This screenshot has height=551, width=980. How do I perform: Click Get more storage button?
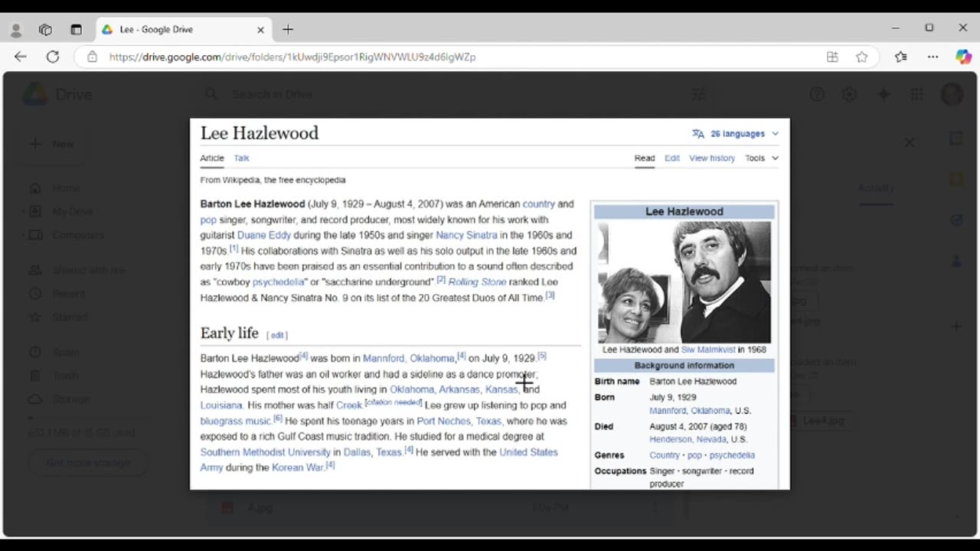[88, 463]
